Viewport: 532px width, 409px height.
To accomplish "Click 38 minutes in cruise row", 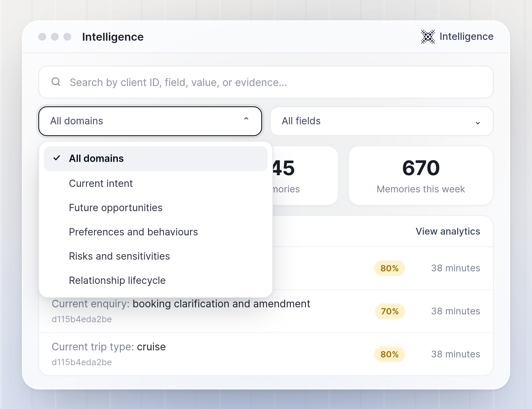I will [x=455, y=354].
